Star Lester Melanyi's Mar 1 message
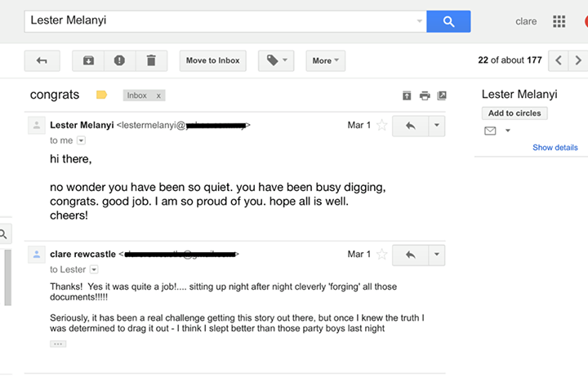The height and width of the screenshot is (377, 588). click(x=381, y=125)
